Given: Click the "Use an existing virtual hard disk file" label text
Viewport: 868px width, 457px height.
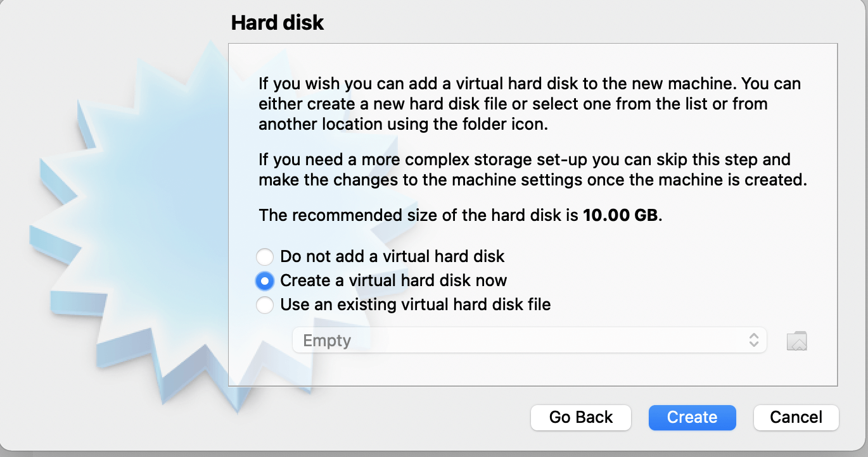Looking at the screenshot, I should point(416,305).
